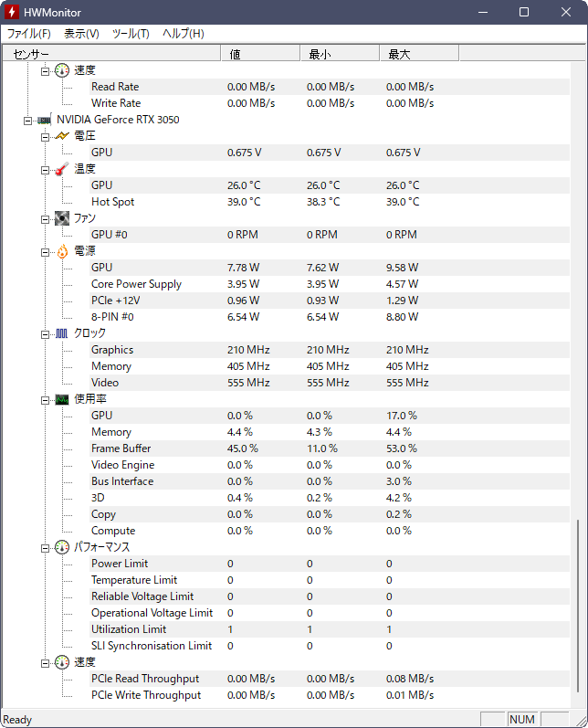Image resolution: width=588 pixels, height=728 pixels.
Task: Open the ツール(T) menu
Action: (131, 34)
